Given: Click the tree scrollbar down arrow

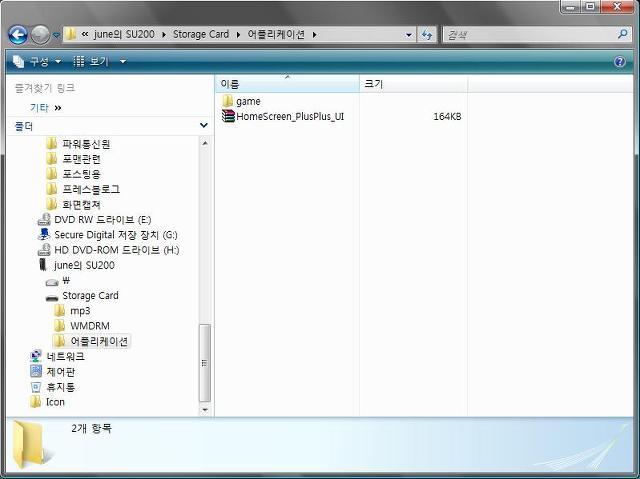Looking at the screenshot, I should pyautogui.click(x=205, y=410).
